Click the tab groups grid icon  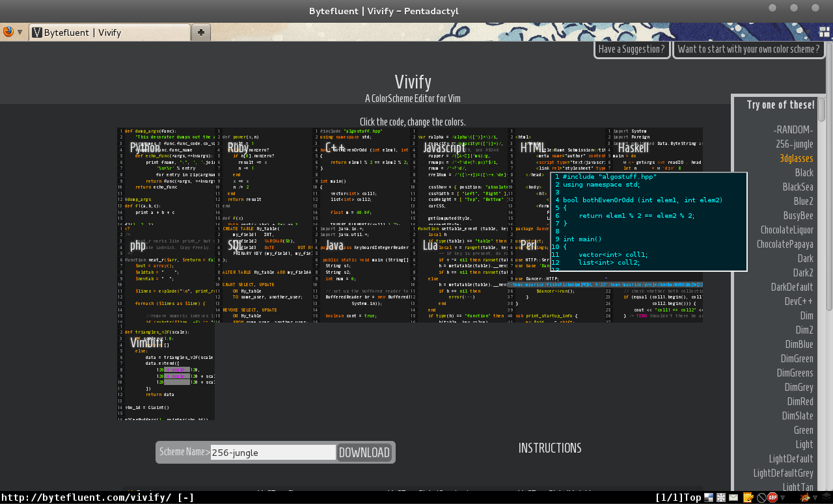coord(824,32)
